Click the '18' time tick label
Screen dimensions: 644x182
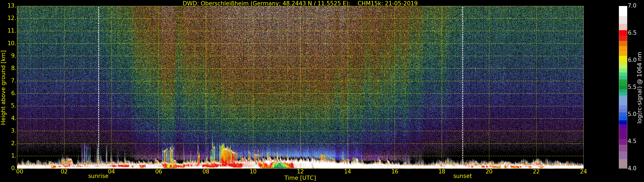442,172
